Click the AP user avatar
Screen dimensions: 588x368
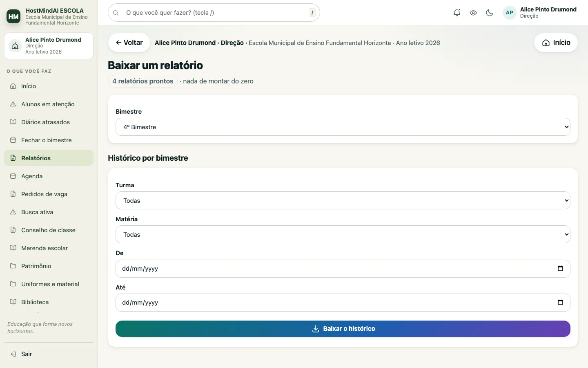(x=509, y=13)
